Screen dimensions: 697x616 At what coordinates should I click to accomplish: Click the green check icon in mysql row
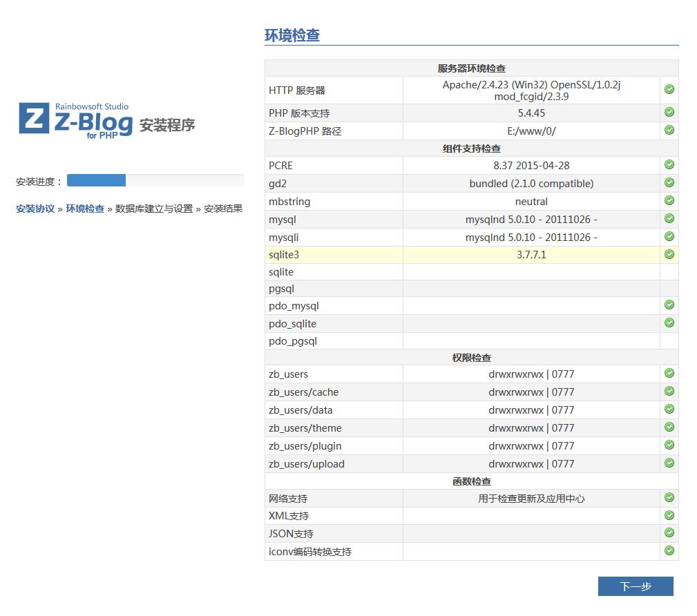click(669, 218)
